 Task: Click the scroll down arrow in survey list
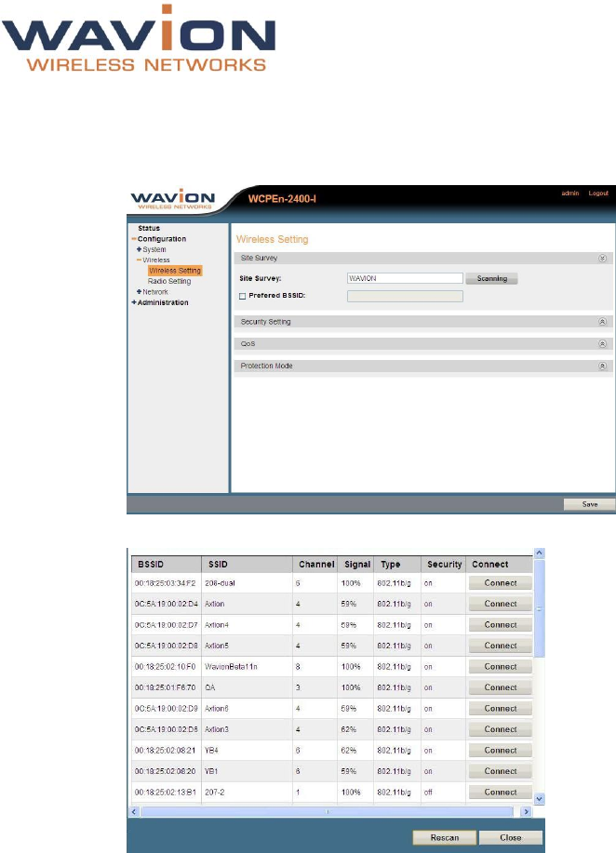[x=539, y=799]
